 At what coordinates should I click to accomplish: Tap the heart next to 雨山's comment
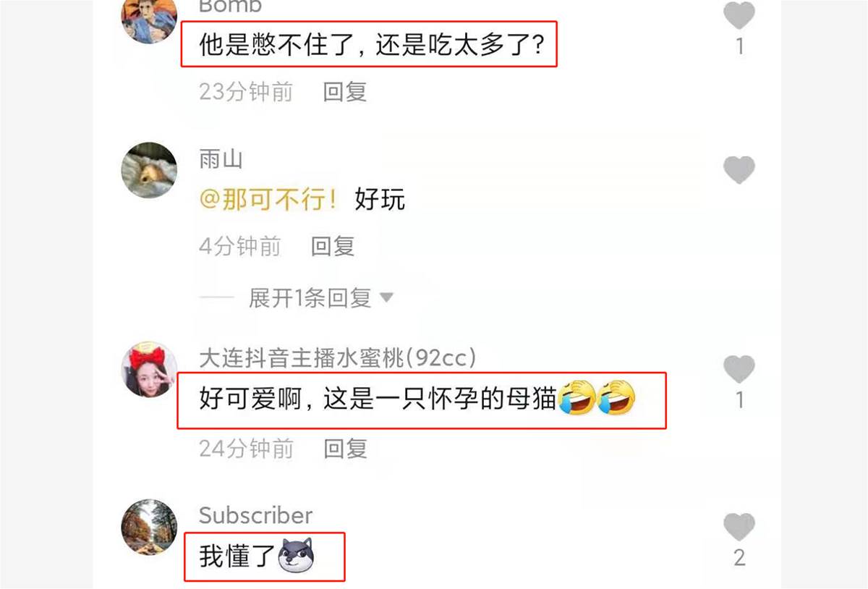click(739, 170)
